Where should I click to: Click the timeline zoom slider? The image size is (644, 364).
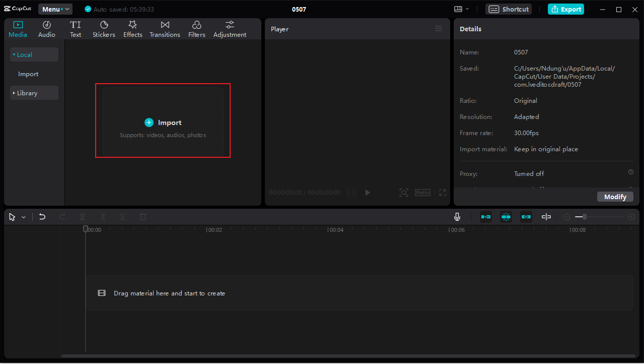(599, 217)
